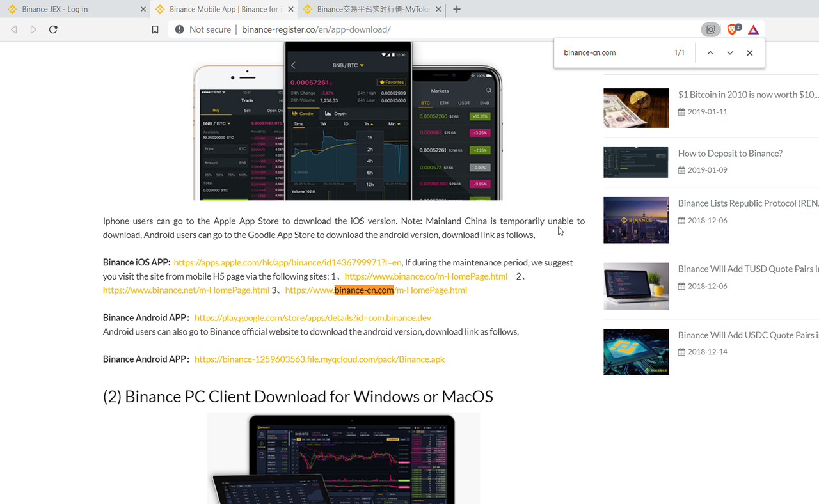Click the dollar bill Bitcoin article thumbnail
The height and width of the screenshot is (504, 819).
pos(636,107)
